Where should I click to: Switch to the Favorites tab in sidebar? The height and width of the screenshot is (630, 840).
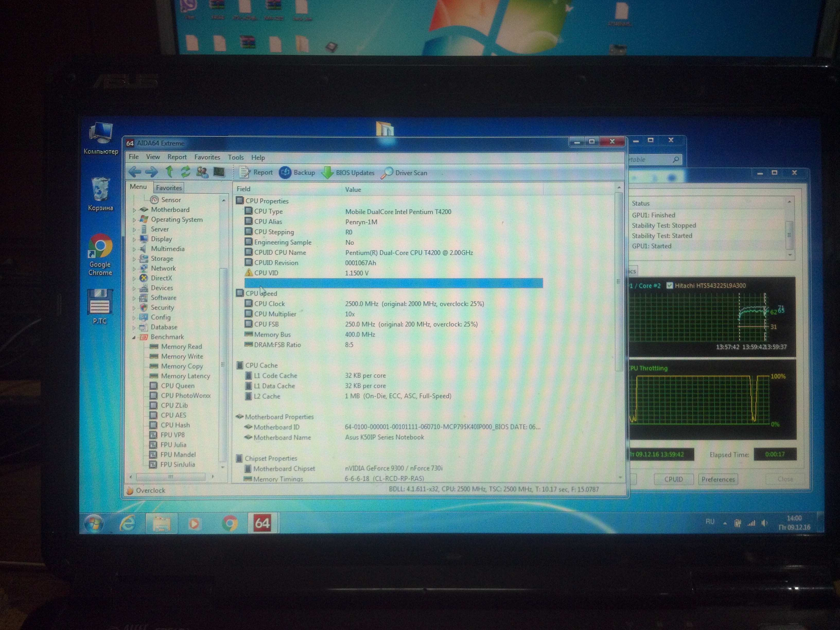coord(169,188)
